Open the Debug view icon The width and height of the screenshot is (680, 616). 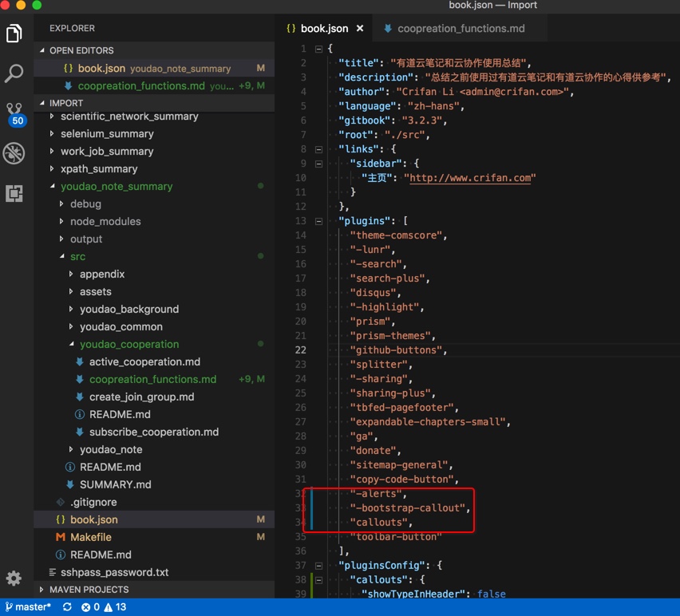(x=14, y=153)
